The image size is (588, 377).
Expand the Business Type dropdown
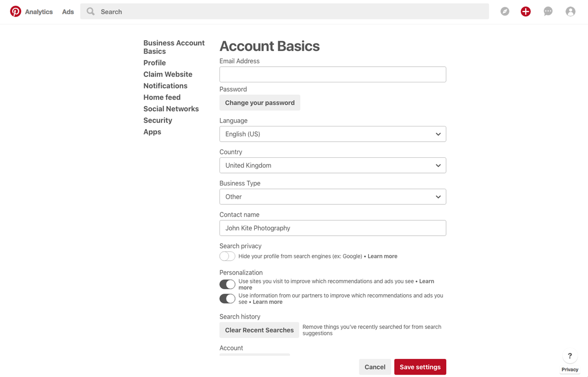(333, 197)
